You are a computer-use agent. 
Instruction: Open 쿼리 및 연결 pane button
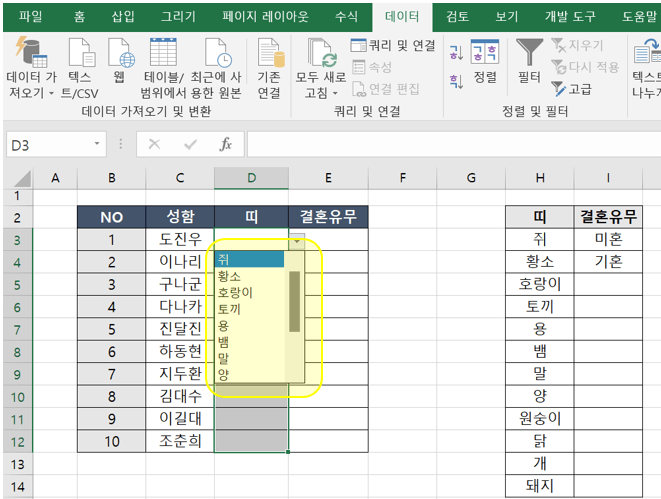pyautogui.click(x=392, y=45)
